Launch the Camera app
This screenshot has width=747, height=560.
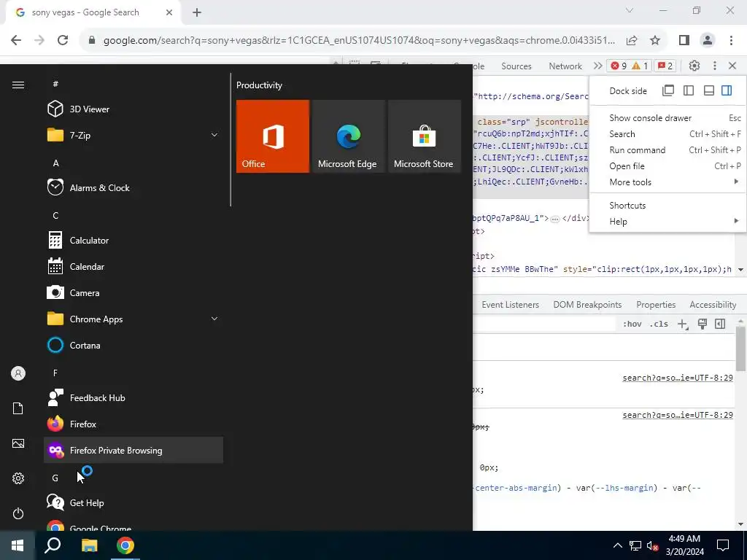[x=133, y=293]
